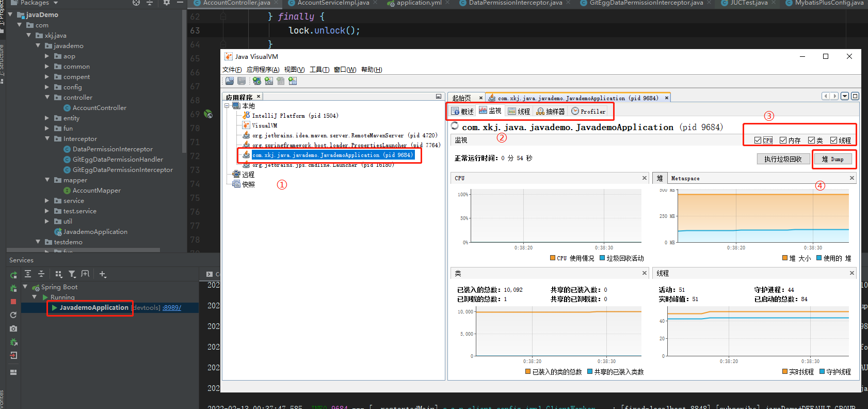Screen dimensions: 868x409
Task: Close the 起始页 tab
Action: point(481,98)
